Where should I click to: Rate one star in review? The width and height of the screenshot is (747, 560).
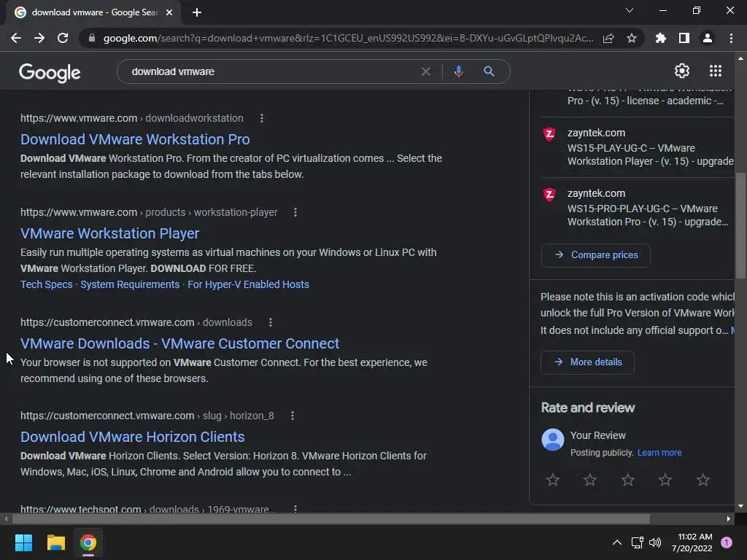553,480
